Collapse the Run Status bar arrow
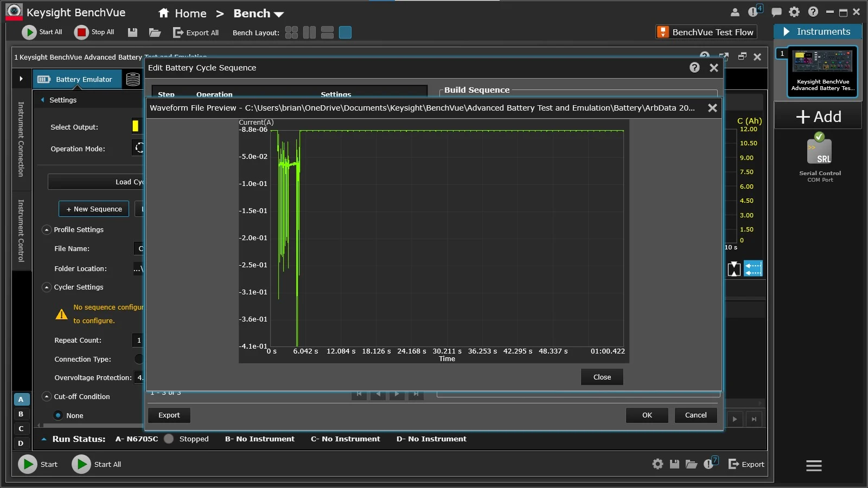This screenshot has height=488, width=868. point(44,439)
